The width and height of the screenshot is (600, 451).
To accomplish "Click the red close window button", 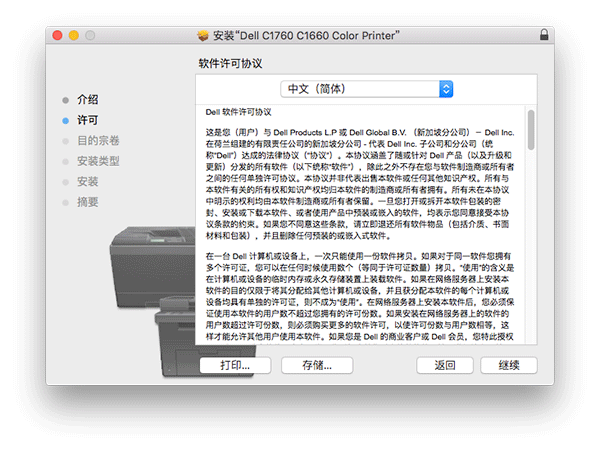I will coord(57,36).
